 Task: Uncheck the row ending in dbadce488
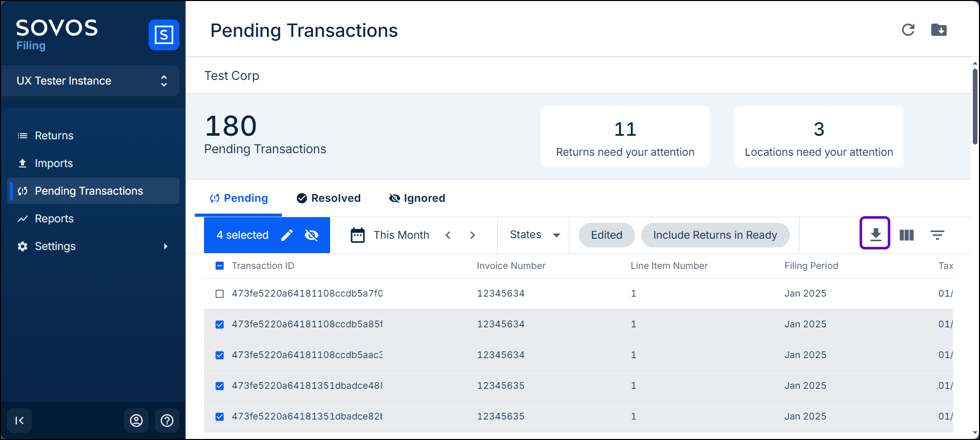220,386
